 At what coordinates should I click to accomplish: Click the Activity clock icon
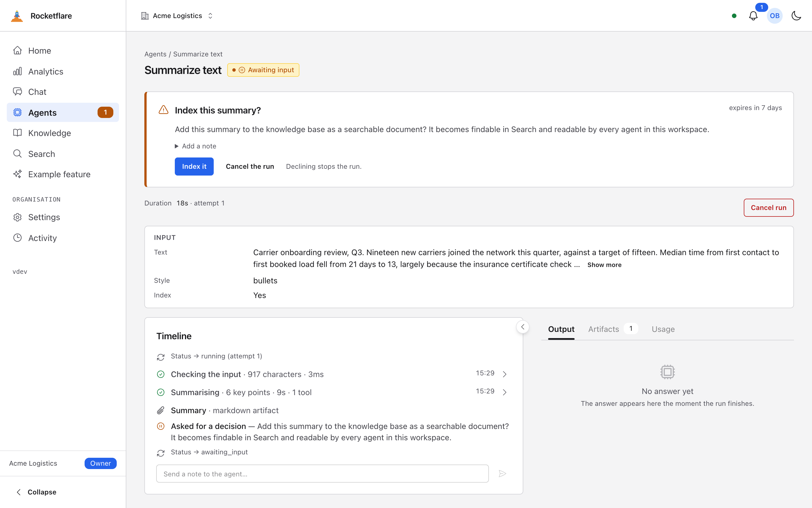click(17, 238)
